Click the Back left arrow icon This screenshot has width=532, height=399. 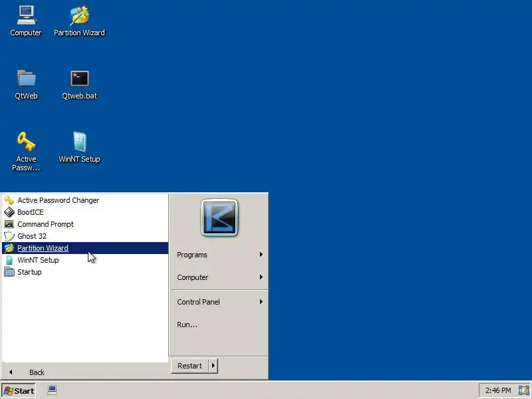click(x=11, y=372)
